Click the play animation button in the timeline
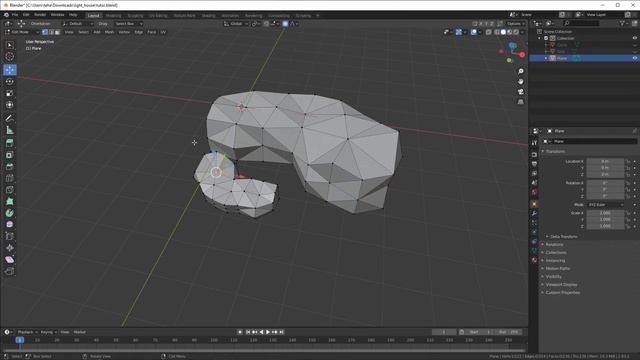Viewport: 640px width, 360px height. [268, 332]
